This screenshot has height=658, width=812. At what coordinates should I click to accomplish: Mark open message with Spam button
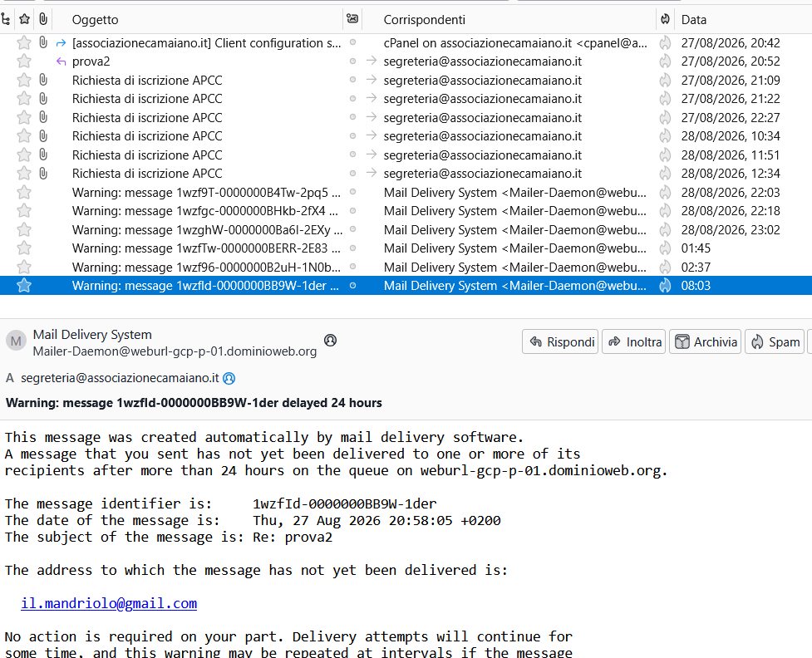point(775,341)
